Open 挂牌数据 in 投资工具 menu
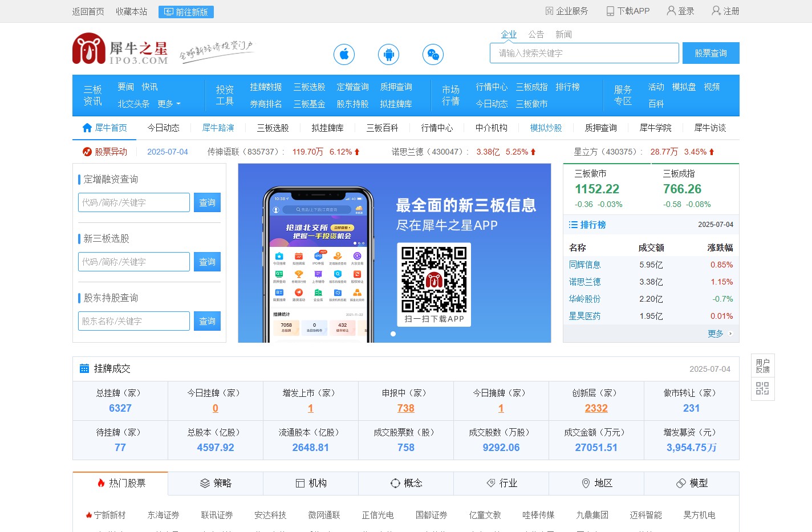Screen dimensions: 812x532 (x=266, y=87)
